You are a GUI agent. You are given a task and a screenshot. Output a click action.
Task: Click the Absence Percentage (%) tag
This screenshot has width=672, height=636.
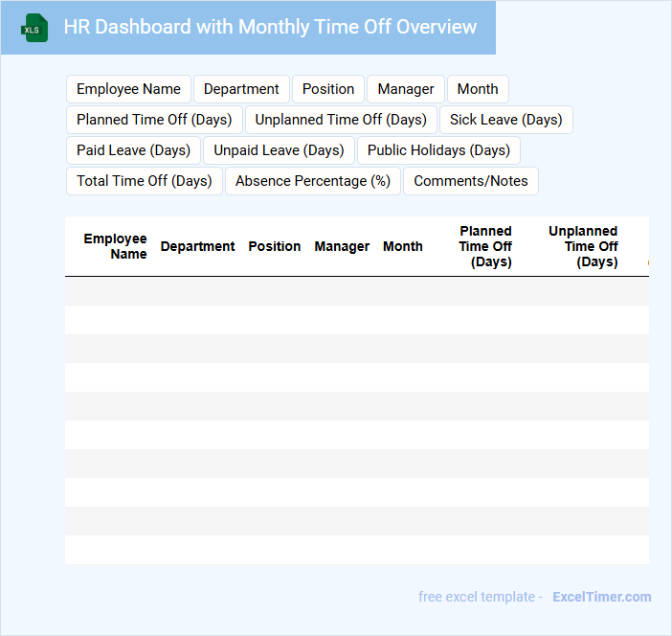click(x=313, y=181)
